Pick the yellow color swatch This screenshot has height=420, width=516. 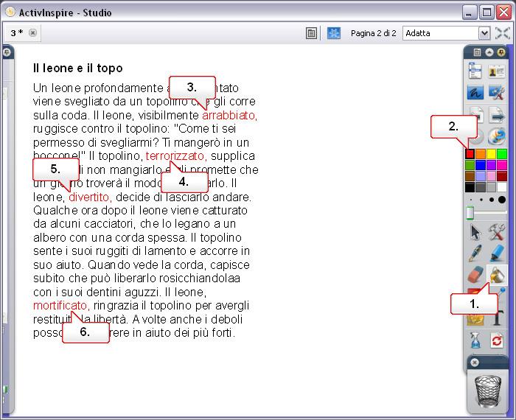pyautogui.click(x=492, y=153)
